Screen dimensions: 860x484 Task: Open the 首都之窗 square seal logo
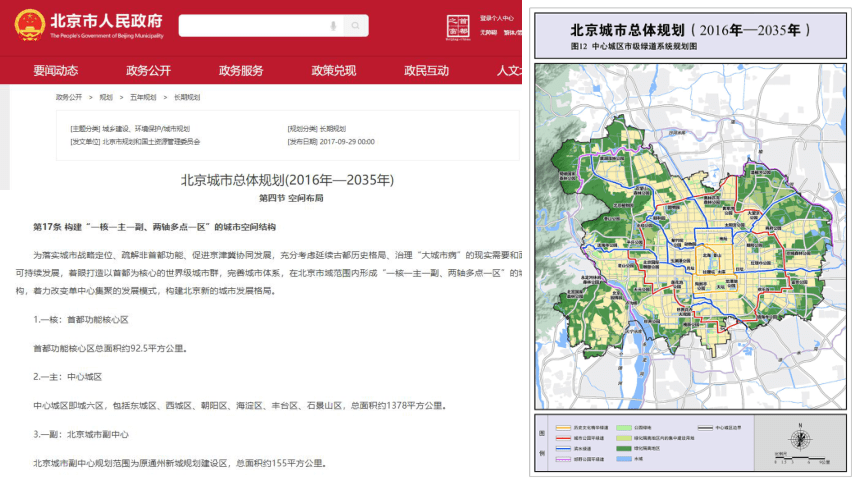click(x=458, y=27)
